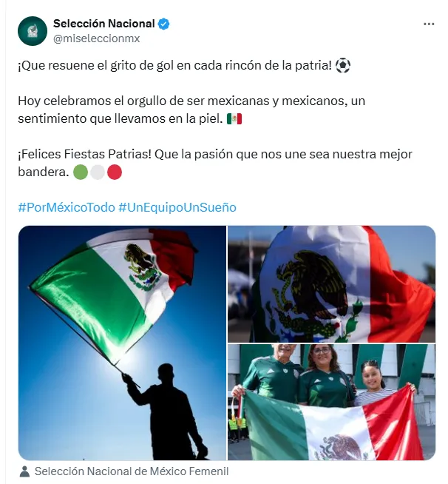Click the green circle emoji
This screenshot has height=484, width=448.
point(81,172)
